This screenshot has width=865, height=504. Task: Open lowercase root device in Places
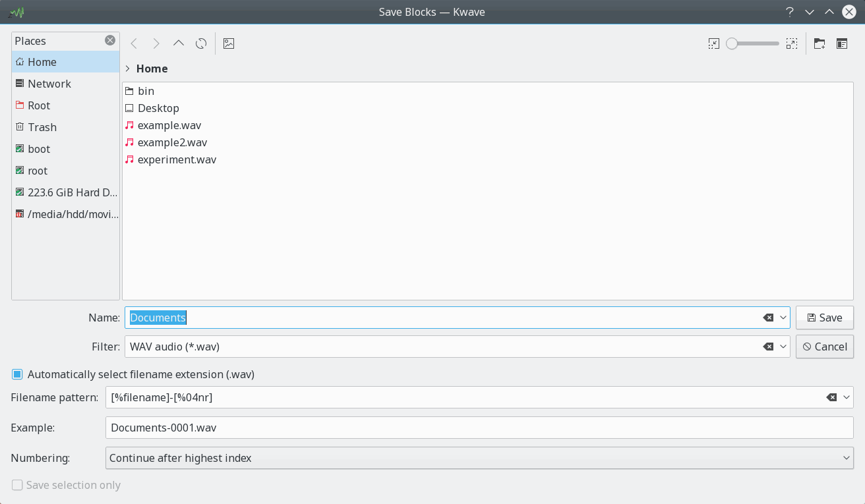65,171
